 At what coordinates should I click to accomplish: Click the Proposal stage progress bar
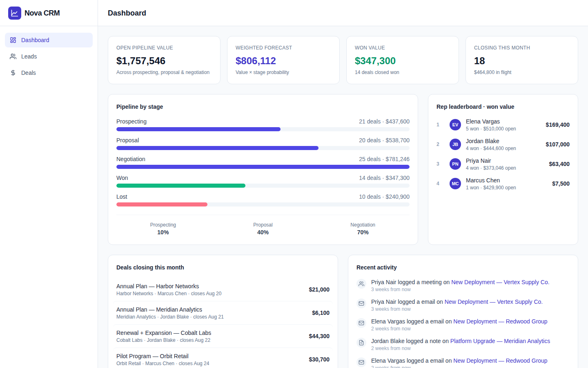(x=263, y=148)
